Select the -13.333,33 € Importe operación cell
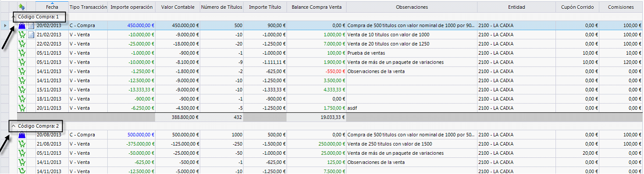 [x=132, y=90]
